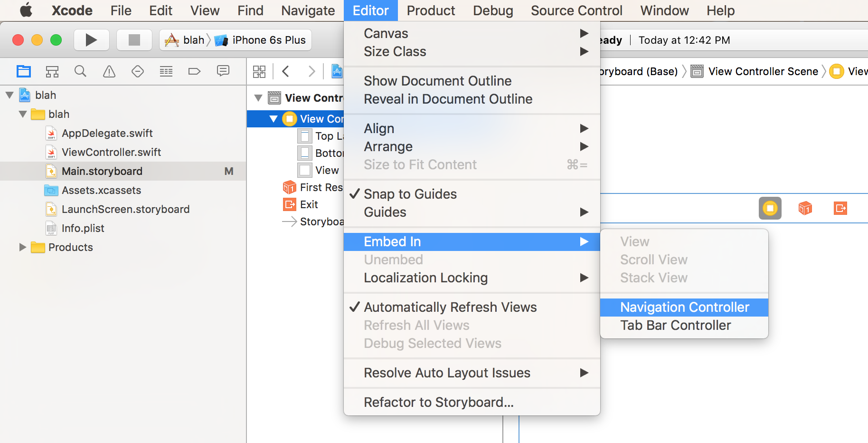Collapse the selected View Controller triangle
Screen dimensions: 868x443
[x=274, y=119]
